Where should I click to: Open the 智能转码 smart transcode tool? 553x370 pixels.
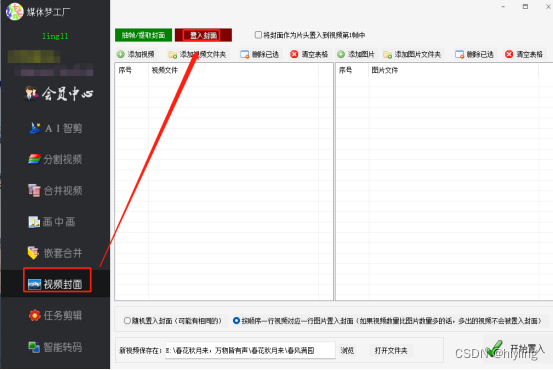55,347
